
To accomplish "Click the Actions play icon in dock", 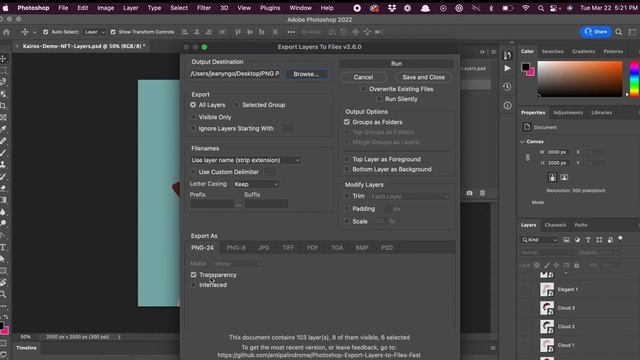I will tap(507, 68).
